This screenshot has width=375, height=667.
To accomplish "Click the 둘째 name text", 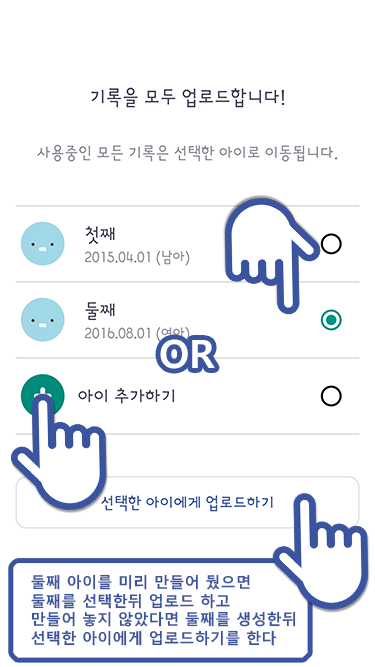I will [100, 309].
